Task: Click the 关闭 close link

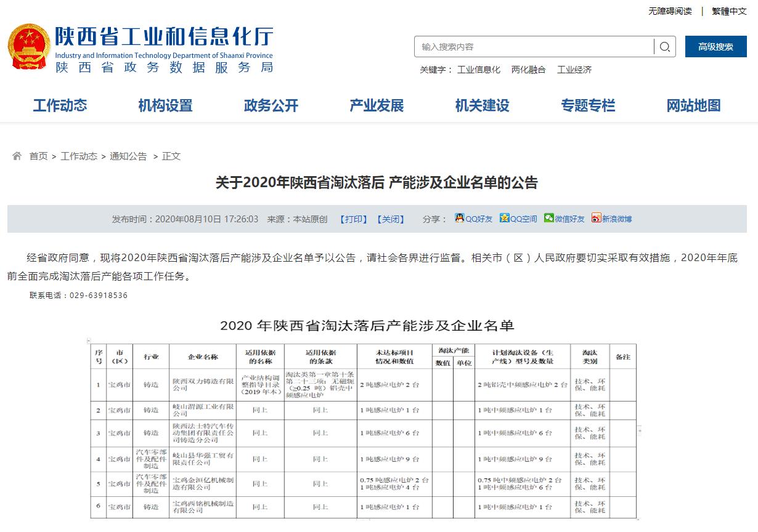Action: pos(391,219)
